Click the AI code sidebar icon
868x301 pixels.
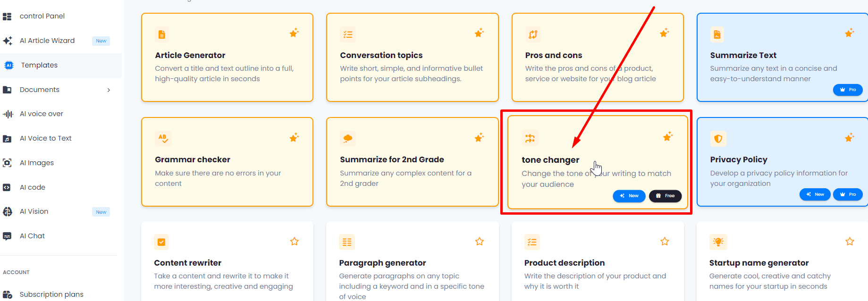pos(7,187)
